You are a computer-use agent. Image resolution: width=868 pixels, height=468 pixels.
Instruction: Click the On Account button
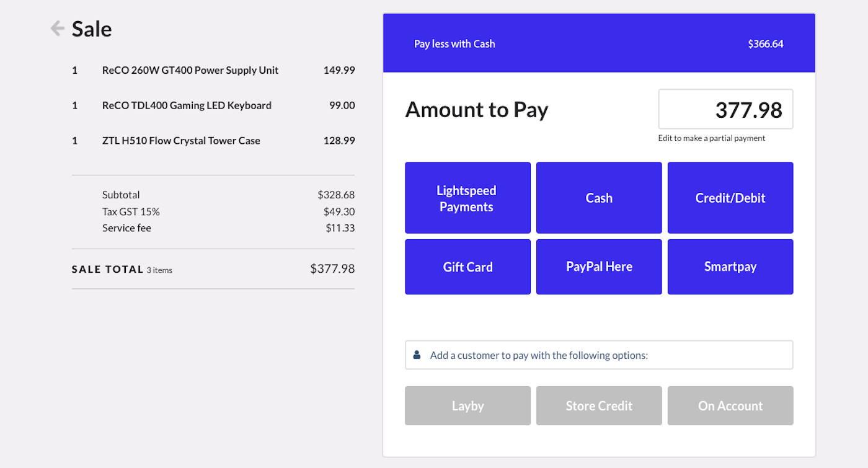point(730,406)
